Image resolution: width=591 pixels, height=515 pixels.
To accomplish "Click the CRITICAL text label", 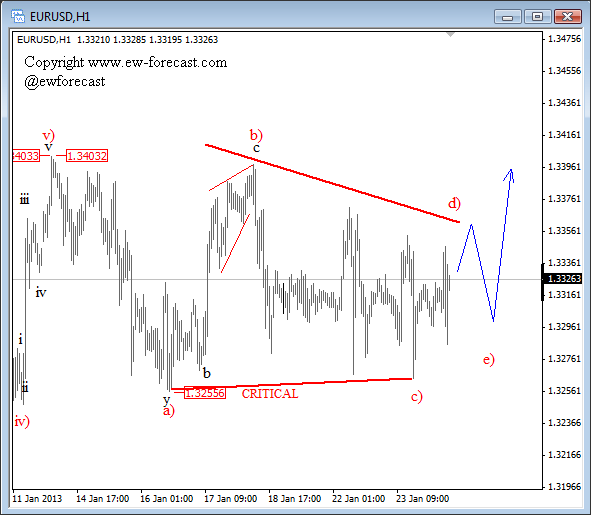I will coord(270,394).
